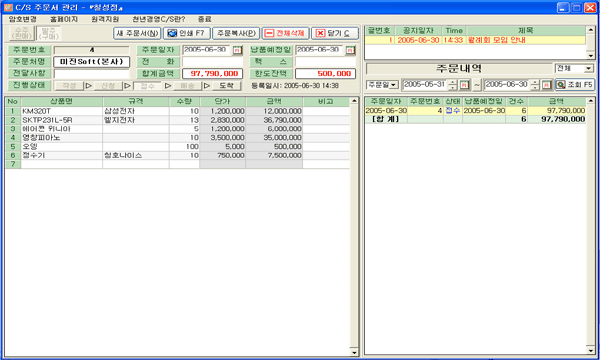Open the 홈페이지 menu

pos(64,19)
